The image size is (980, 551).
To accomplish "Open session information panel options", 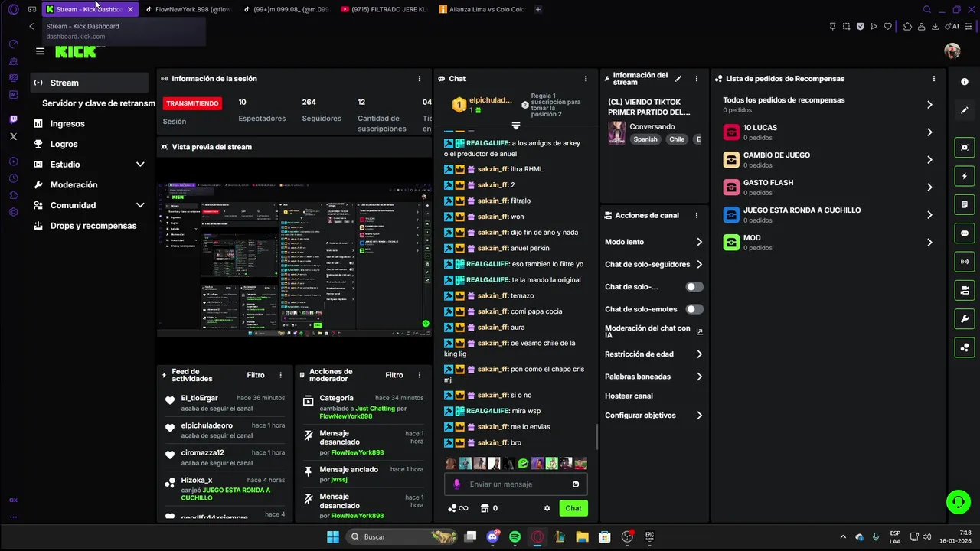I will (419, 79).
